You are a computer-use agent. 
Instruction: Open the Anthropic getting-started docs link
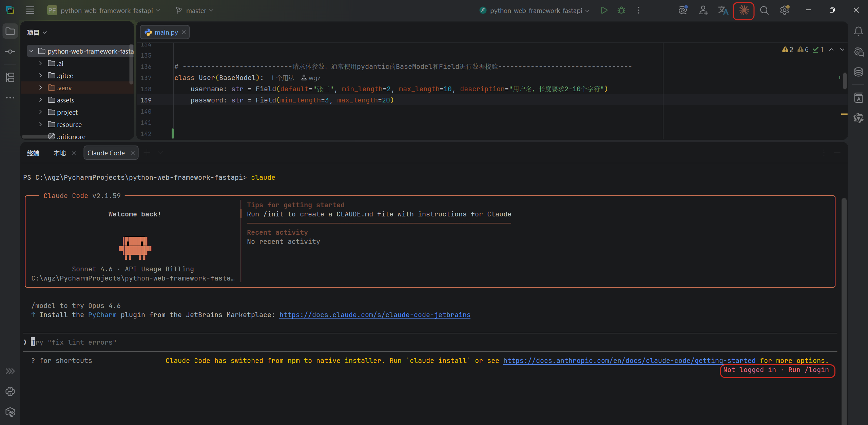click(x=629, y=361)
